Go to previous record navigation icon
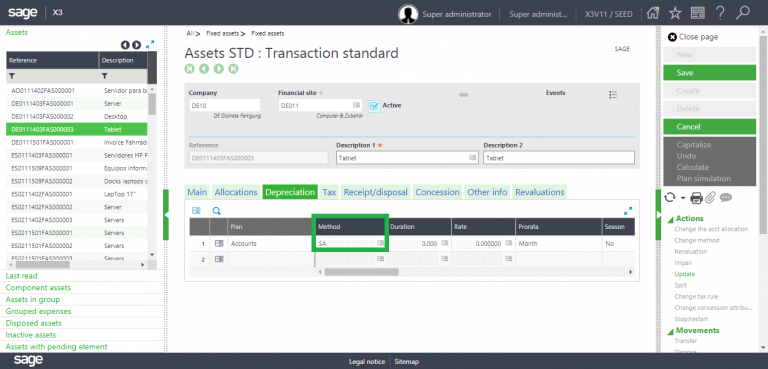The image size is (768, 369). 204,69
